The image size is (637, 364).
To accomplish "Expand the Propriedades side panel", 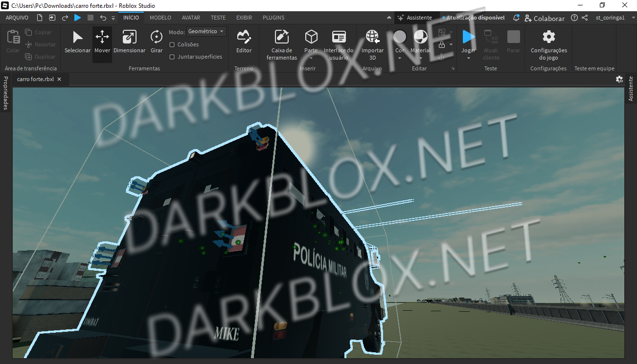I will click(6, 93).
